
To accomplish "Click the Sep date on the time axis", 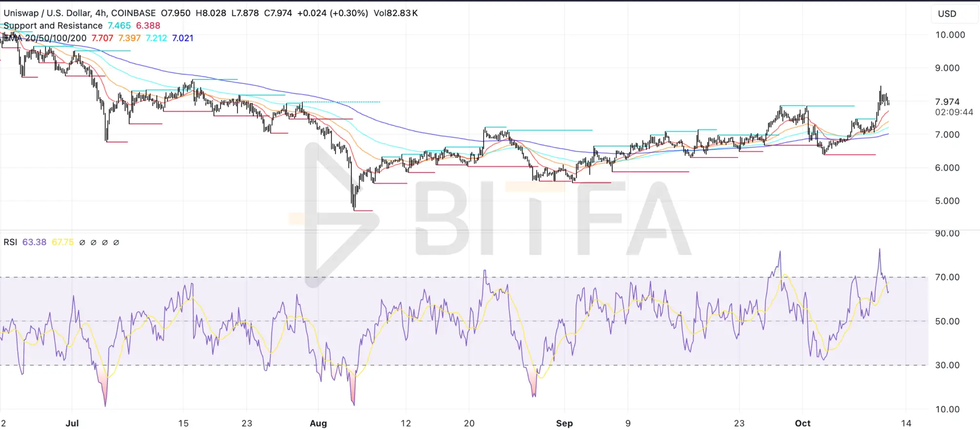I will [565, 424].
